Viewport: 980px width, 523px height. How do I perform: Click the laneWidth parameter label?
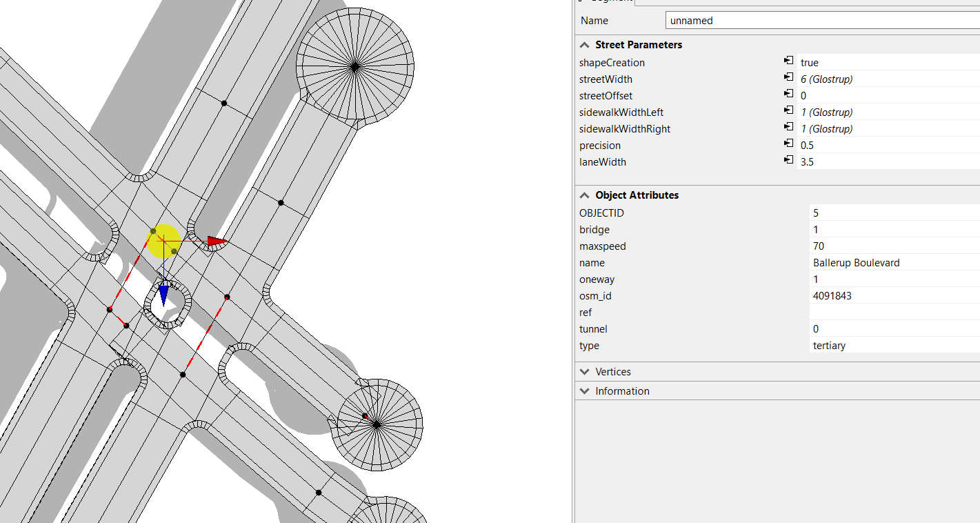[x=603, y=162]
